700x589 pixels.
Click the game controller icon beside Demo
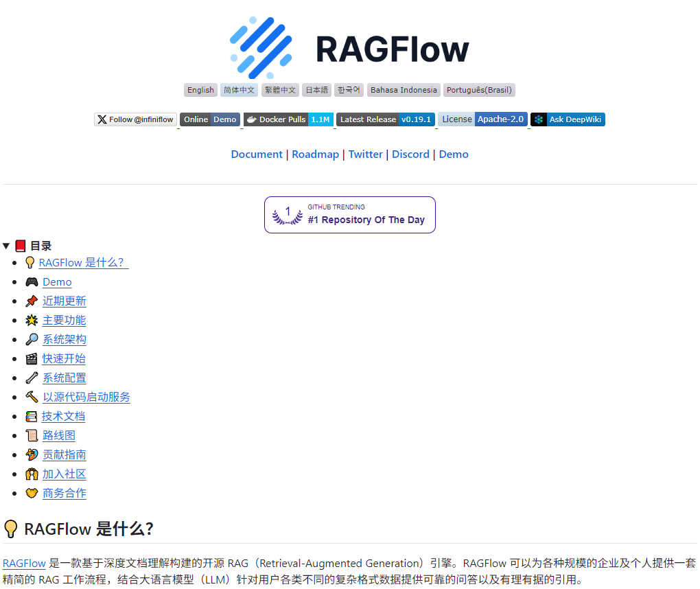[32, 281]
